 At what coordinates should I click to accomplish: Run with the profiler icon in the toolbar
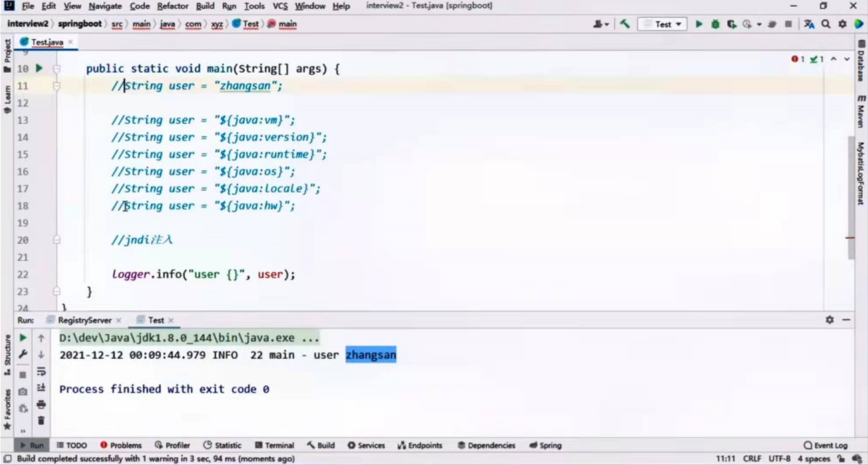(x=748, y=24)
